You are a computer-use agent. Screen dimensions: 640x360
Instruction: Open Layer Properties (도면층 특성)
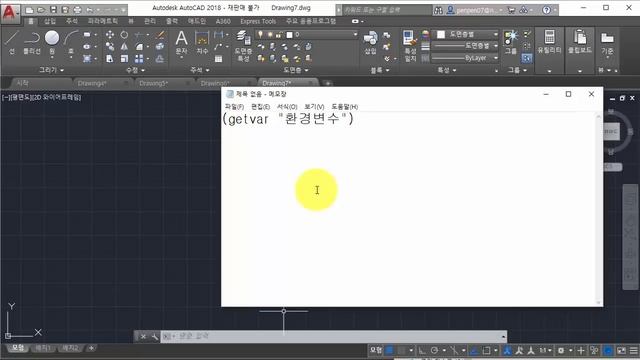(243, 45)
